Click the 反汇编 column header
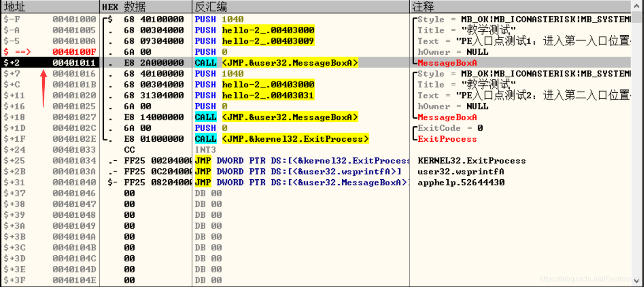The image size is (644, 287). point(300,7)
